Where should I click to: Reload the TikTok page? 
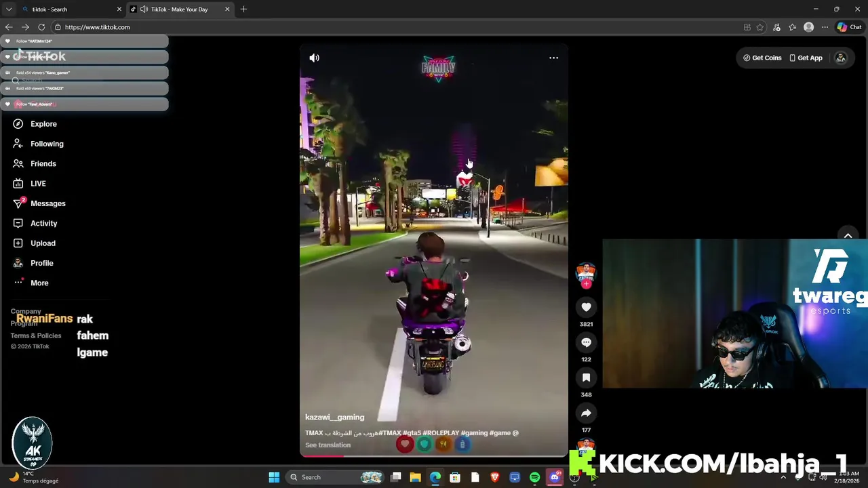[x=41, y=27]
